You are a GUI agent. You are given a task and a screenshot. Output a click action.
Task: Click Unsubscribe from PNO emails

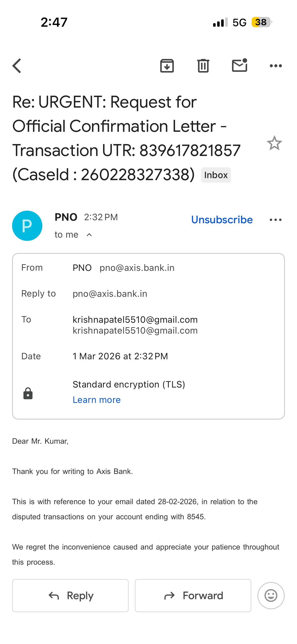(222, 220)
